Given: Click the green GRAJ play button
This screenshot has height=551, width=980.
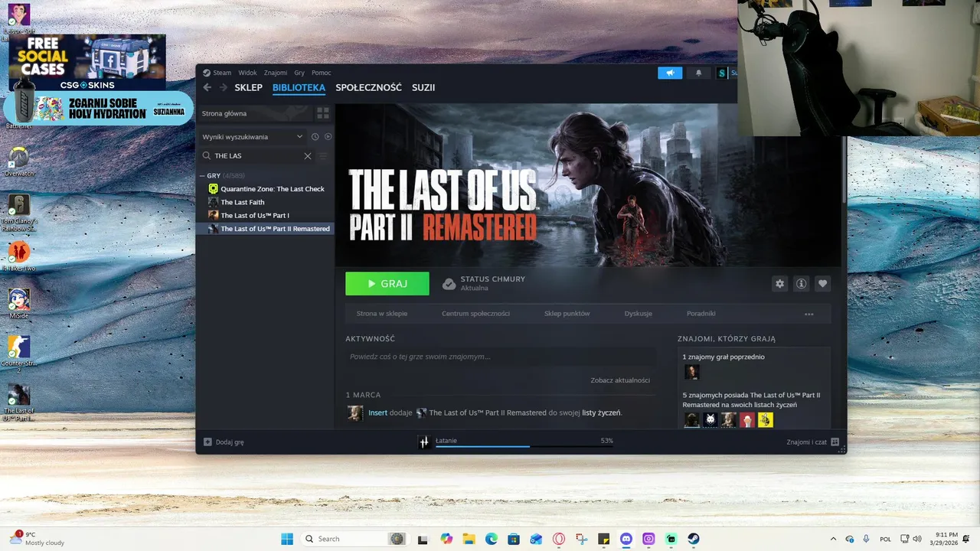Looking at the screenshot, I should coord(387,283).
